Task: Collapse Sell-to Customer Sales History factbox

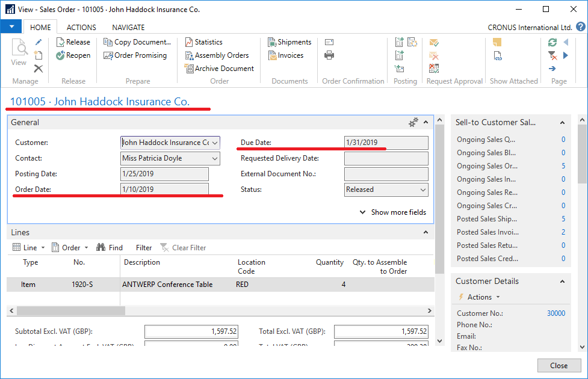Action: 563,123
